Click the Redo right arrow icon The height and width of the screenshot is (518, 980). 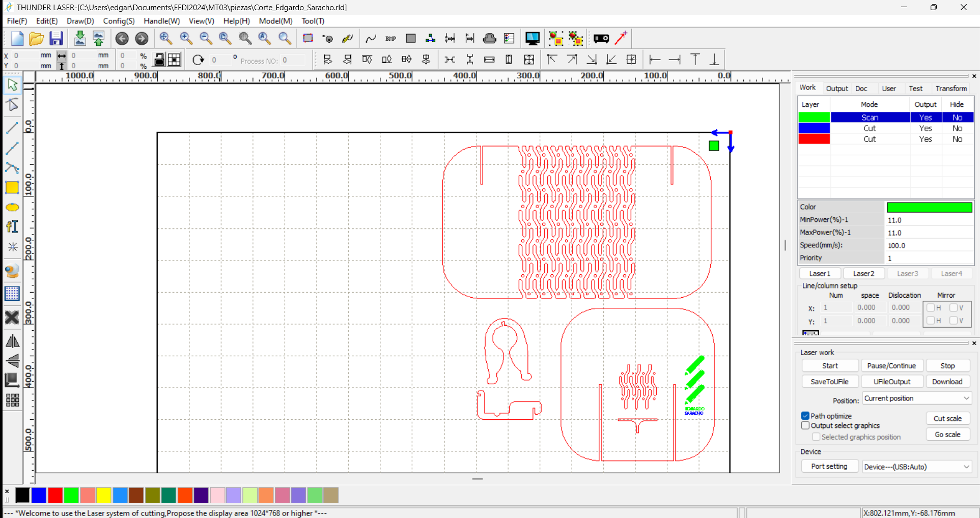coord(142,39)
